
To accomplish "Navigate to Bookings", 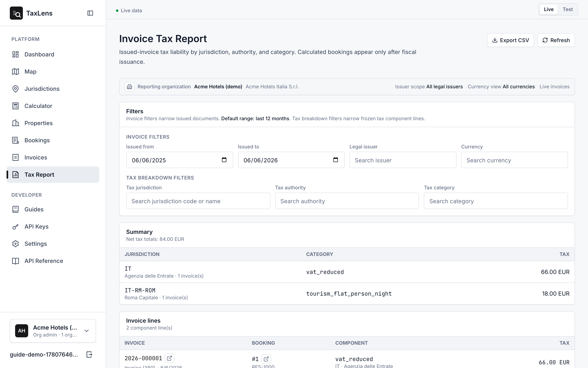I will click(x=53, y=140).
